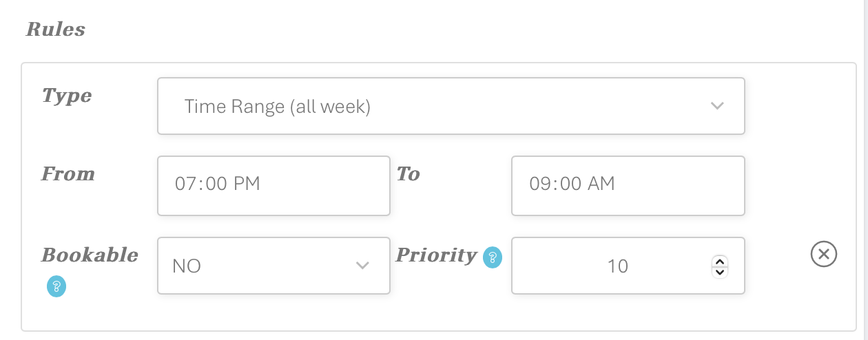The width and height of the screenshot is (868, 340).
Task: Increase Priority with the up arrow
Action: (720, 261)
